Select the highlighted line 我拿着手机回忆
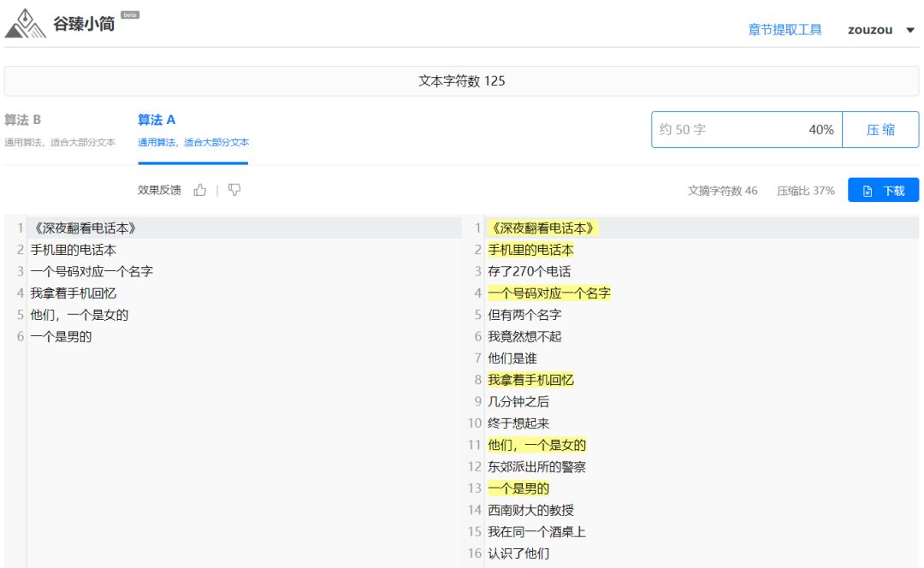The width and height of the screenshot is (924, 568). point(530,379)
